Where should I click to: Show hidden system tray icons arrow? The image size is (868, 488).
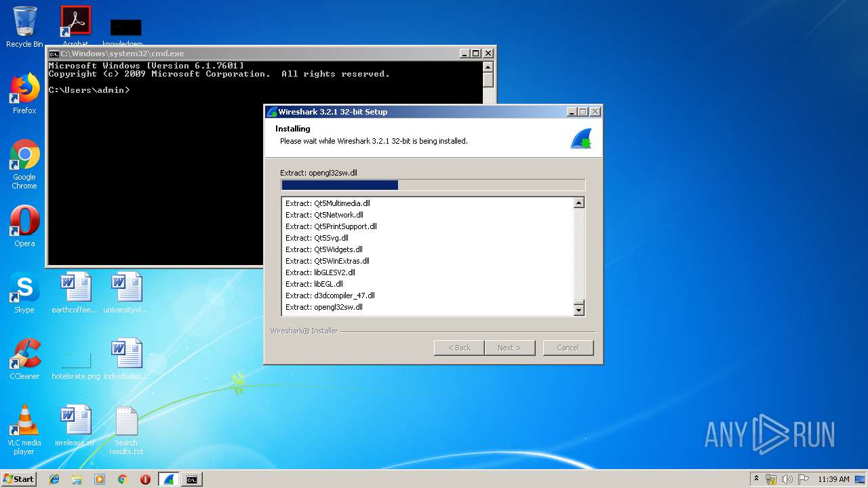[756, 479]
